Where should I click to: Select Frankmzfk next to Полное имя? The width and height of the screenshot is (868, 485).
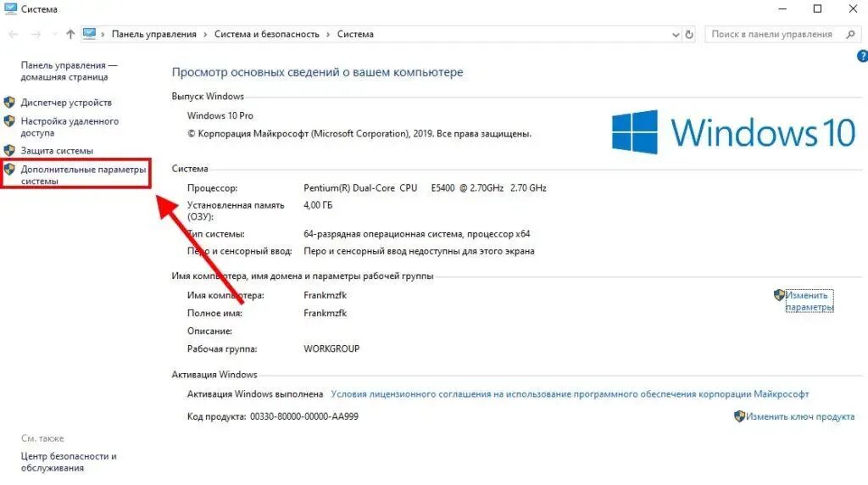(x=325, y=314)
